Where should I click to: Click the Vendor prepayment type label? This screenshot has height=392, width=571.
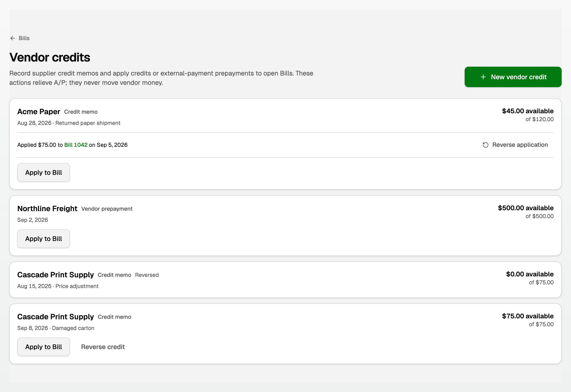pos(107,209)
